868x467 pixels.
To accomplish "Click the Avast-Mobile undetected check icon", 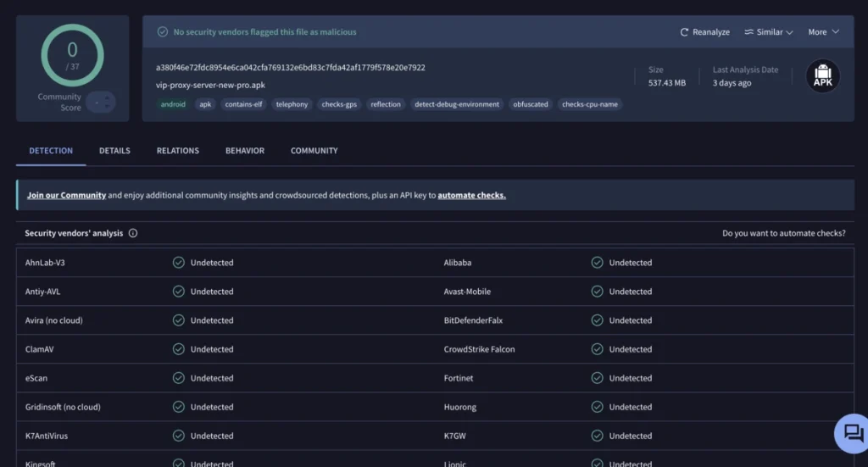I will point(597,291).
